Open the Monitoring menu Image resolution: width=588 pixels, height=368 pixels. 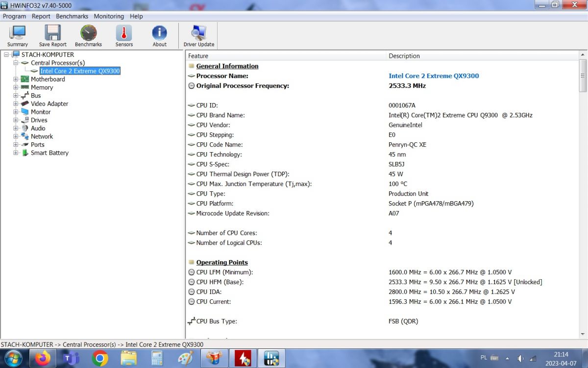(109, 16)
